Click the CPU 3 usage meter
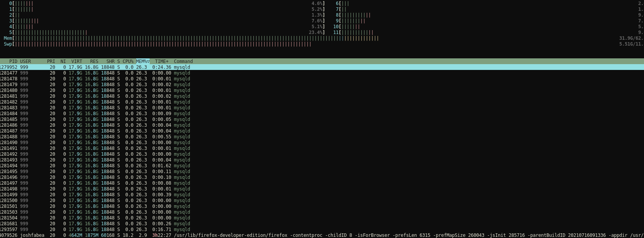644x238 pixels. point(167,21)
